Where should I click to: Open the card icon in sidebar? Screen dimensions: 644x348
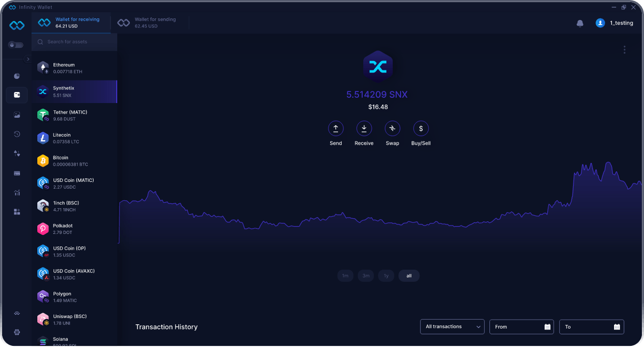tap(17, 173)
